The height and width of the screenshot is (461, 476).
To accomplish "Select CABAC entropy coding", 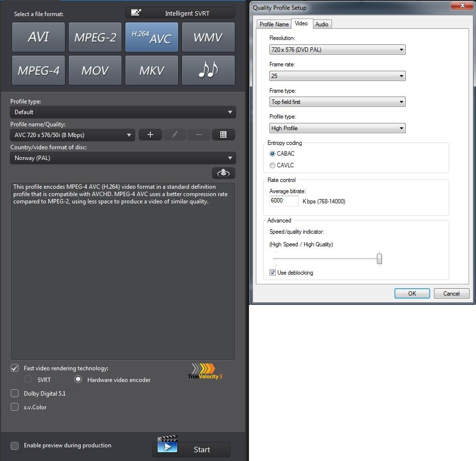I will (x=272, y=154).
